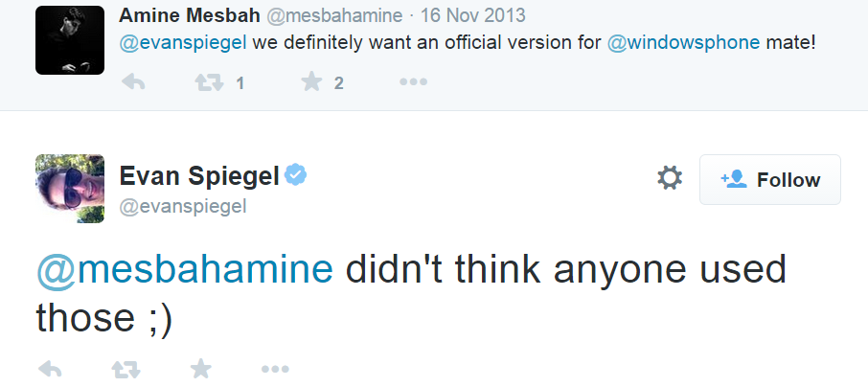Open Amine Mesbah's profile picture
The height and width of the screenshot is (387, 868).
(70, 40)
